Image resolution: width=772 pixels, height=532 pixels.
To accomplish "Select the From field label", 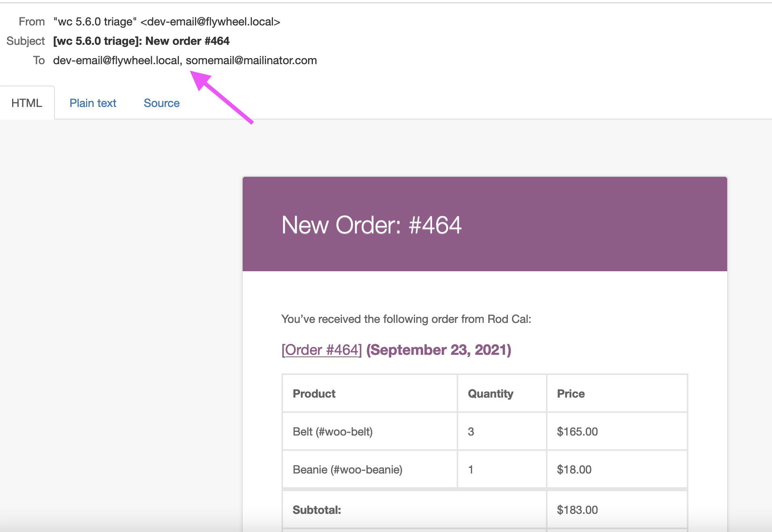I will point(31,21).
